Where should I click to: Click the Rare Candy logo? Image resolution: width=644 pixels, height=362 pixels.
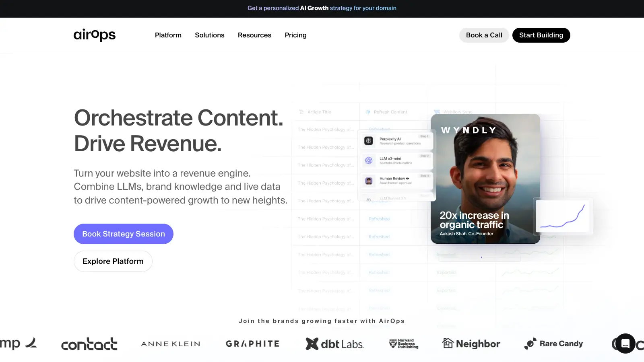[553, 343]
